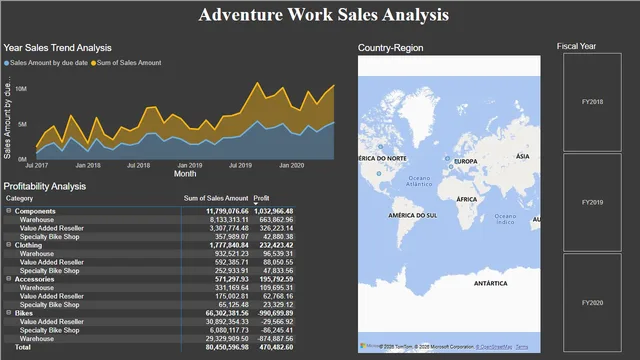Screen dimensions: 640x360
Task: Click the Jul 2018 axis label
Action: click(138, 165)
